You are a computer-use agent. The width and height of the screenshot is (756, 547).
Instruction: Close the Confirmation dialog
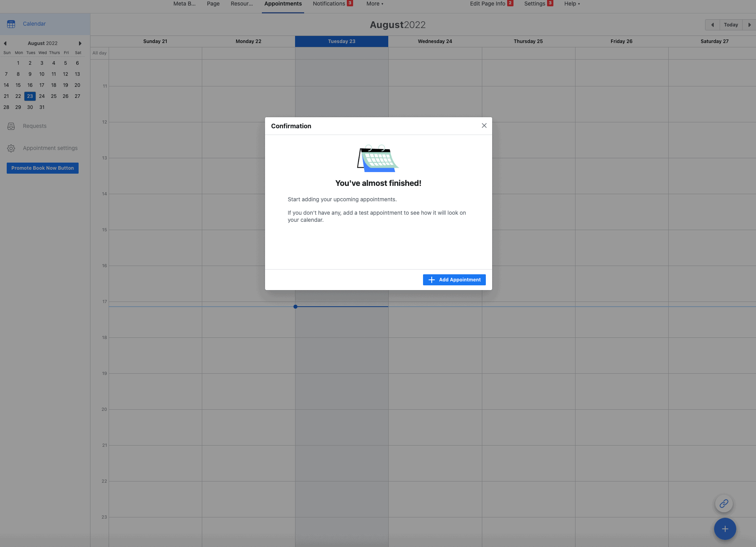(x=484, y=126)
